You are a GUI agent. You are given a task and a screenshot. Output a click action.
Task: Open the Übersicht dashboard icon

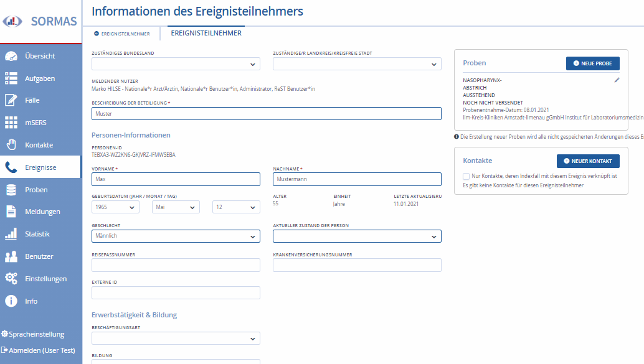(x=11, y=56)
